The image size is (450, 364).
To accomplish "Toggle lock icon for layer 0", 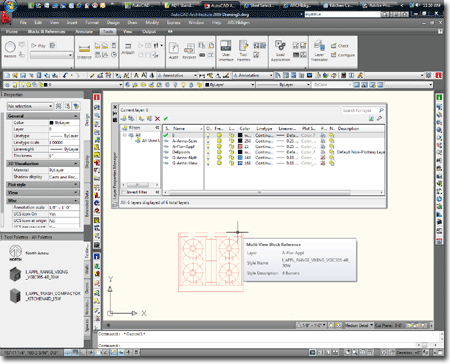I will [x=231, y=135].
